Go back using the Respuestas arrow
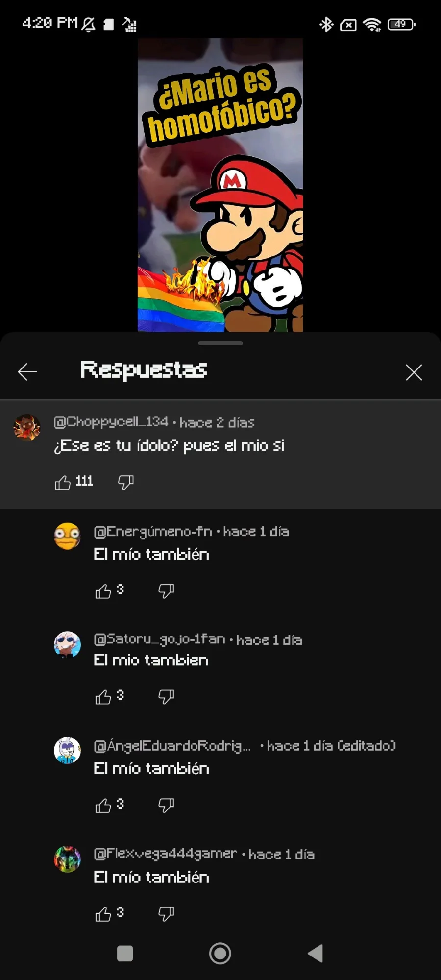 tap(27, 372)
